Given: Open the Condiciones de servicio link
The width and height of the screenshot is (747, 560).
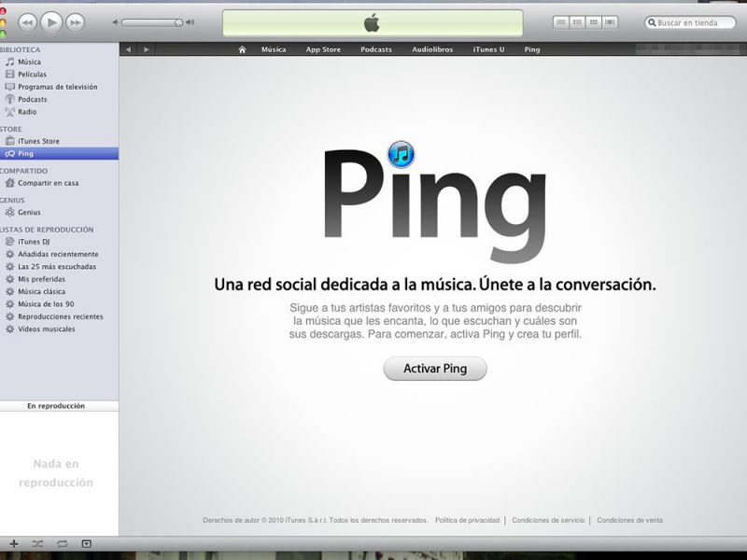Looking at the screenshot, I should click(548, 520).
